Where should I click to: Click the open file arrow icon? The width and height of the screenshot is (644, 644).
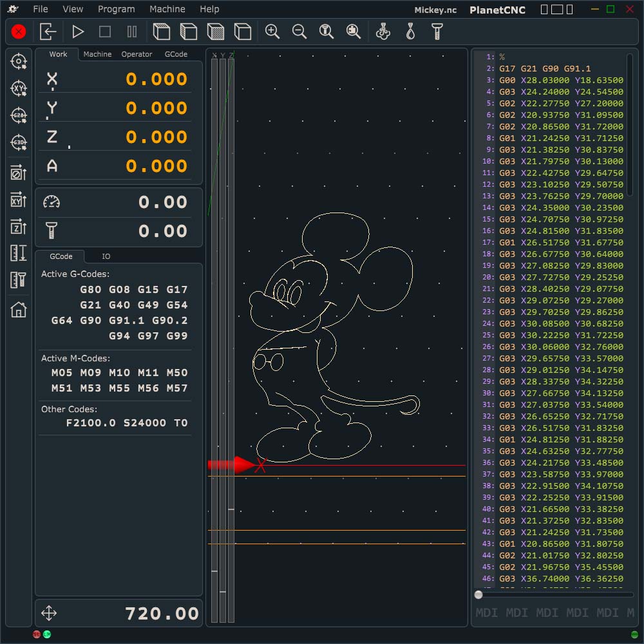tap(48, 32)
